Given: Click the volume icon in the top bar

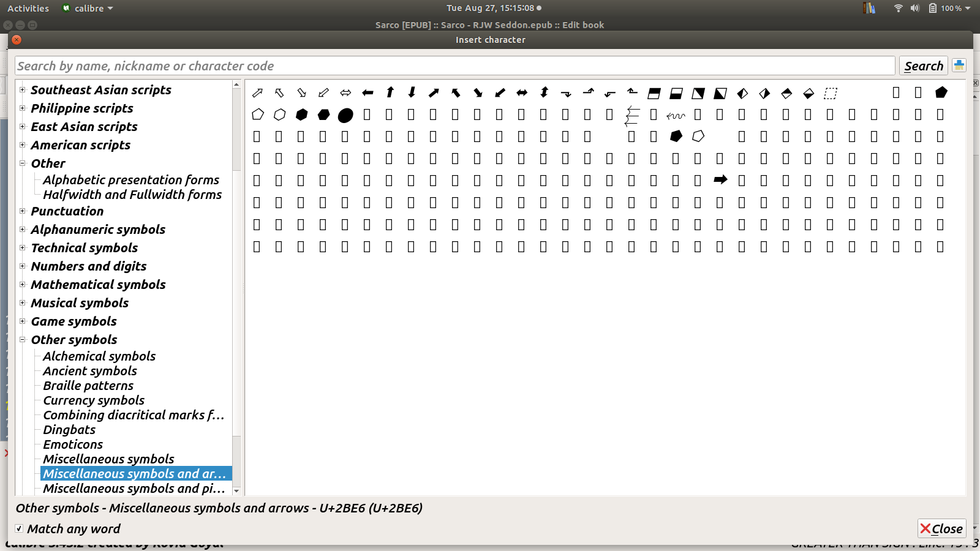Looking at the screenshot, I should click(x=915, y=8).
